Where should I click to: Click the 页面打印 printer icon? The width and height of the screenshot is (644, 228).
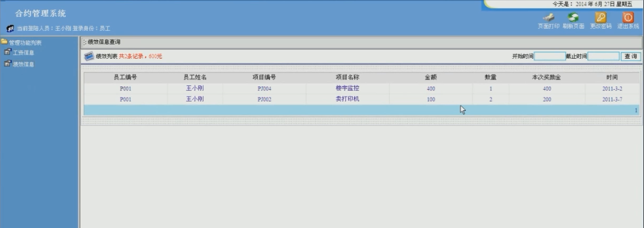click(548, 17)
